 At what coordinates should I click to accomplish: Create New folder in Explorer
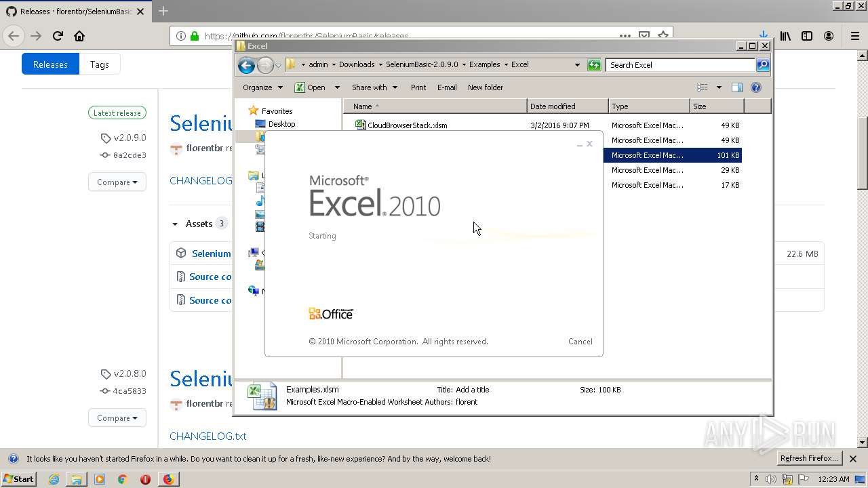486,87
